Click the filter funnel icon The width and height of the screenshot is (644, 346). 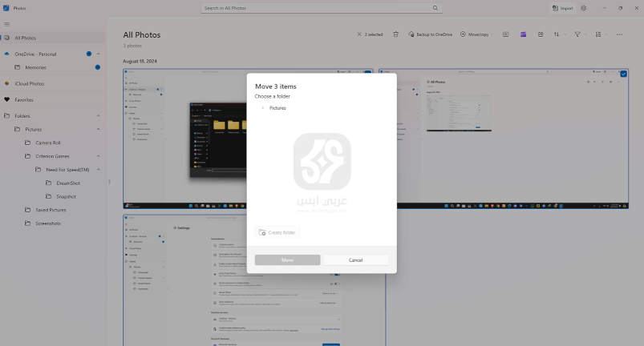[x=577, y=34]
